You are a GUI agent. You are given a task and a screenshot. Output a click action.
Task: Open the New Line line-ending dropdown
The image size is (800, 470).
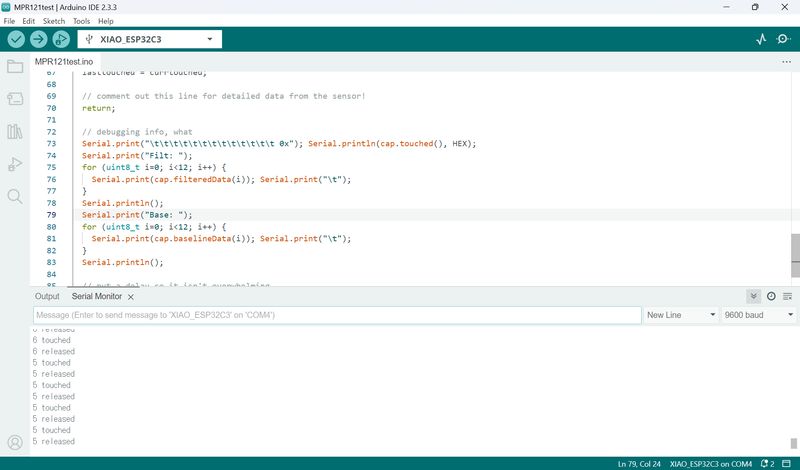pyautogui.click(x=681, y=315)
